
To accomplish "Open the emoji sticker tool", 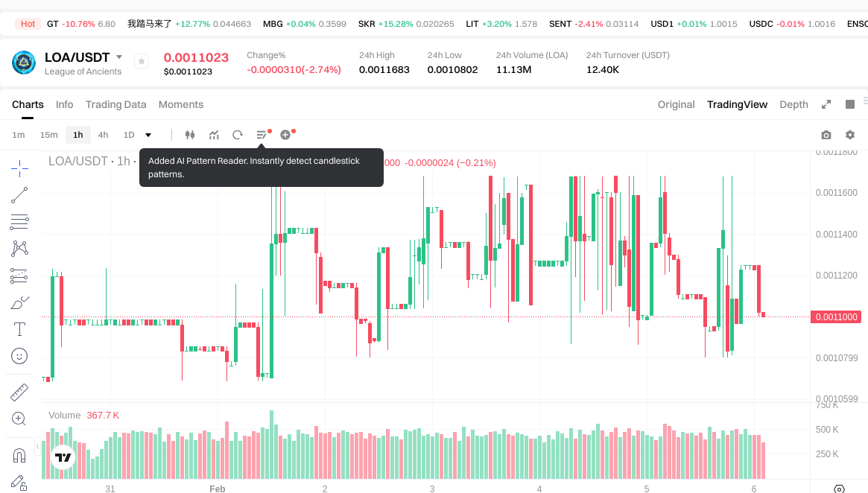I will click(x=19, y=356).
